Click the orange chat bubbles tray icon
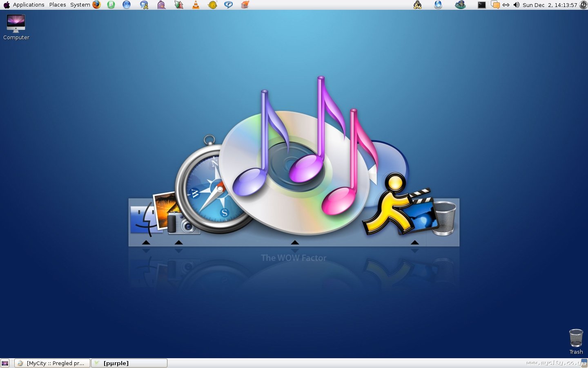This screenshot has height=368, width=588. click(495, 5)
